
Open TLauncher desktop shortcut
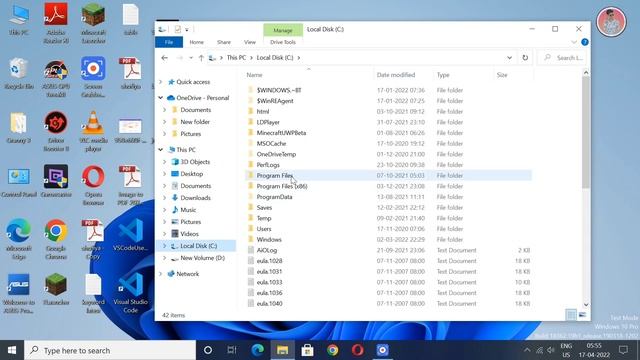(56, 289)
